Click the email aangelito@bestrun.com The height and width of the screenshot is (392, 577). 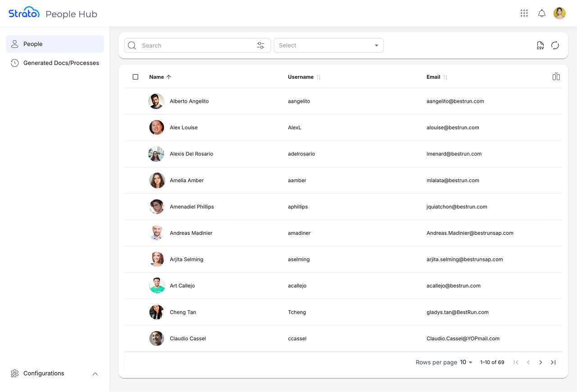(455, 101)
